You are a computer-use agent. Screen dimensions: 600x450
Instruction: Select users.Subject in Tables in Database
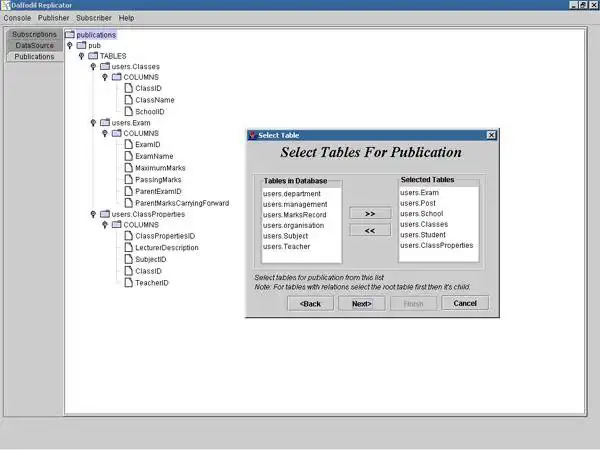click(x=302, y=236)
